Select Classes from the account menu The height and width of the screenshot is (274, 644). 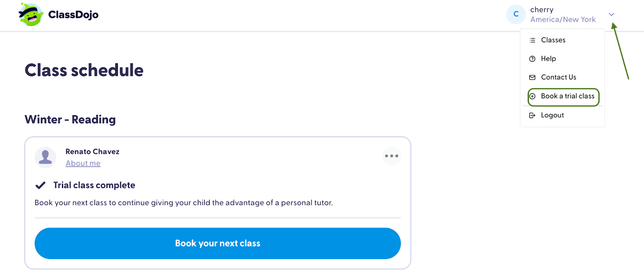click(x=553, y=39)
